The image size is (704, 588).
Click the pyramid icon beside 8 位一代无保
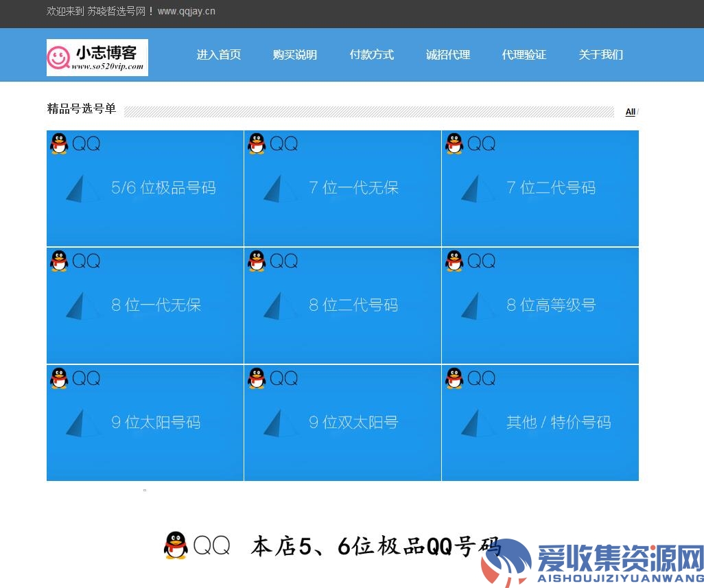(82, 306)
